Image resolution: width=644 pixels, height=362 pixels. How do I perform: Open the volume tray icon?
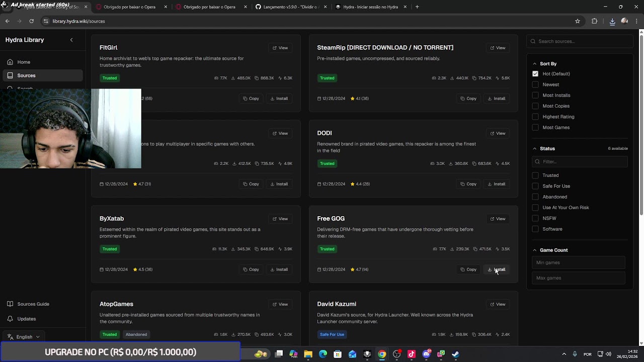[609, 354]
